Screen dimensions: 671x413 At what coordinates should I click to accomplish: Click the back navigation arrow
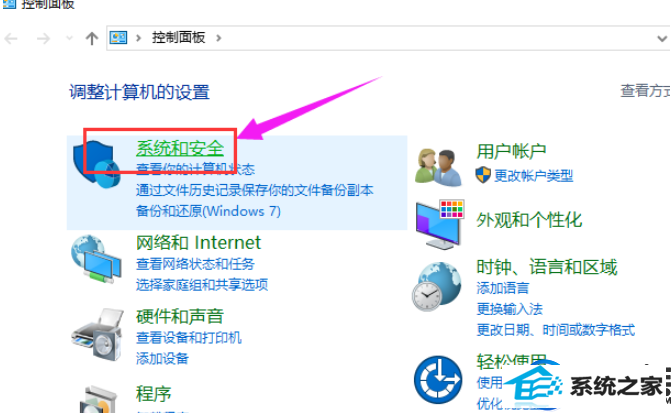[11, 39]
